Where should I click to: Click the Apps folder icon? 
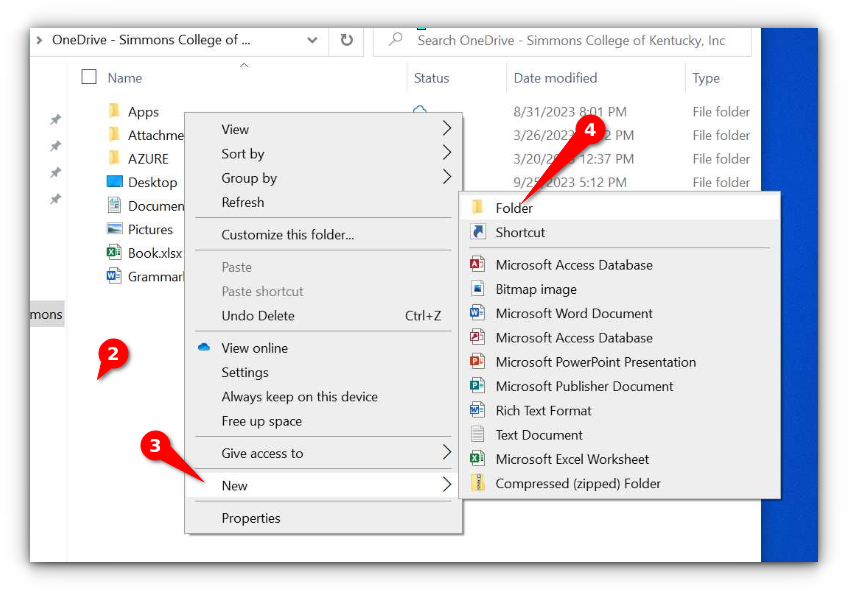tap(114, 111)
